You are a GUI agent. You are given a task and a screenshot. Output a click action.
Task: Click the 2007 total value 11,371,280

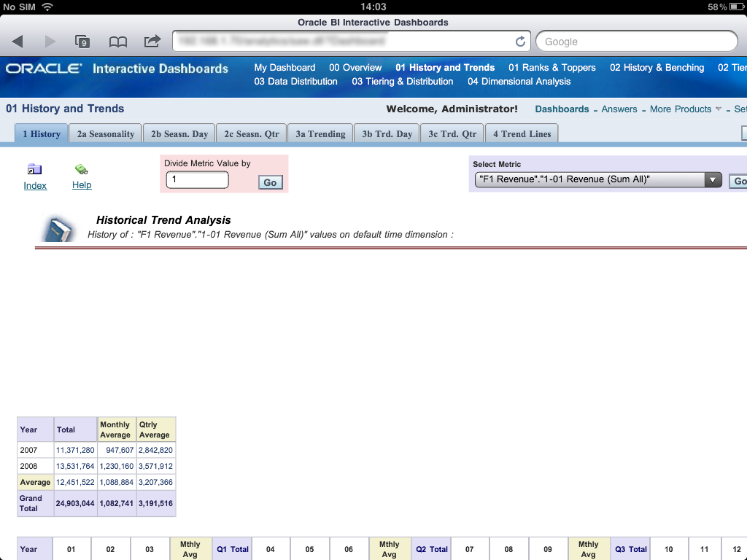(x=75, y=451)
